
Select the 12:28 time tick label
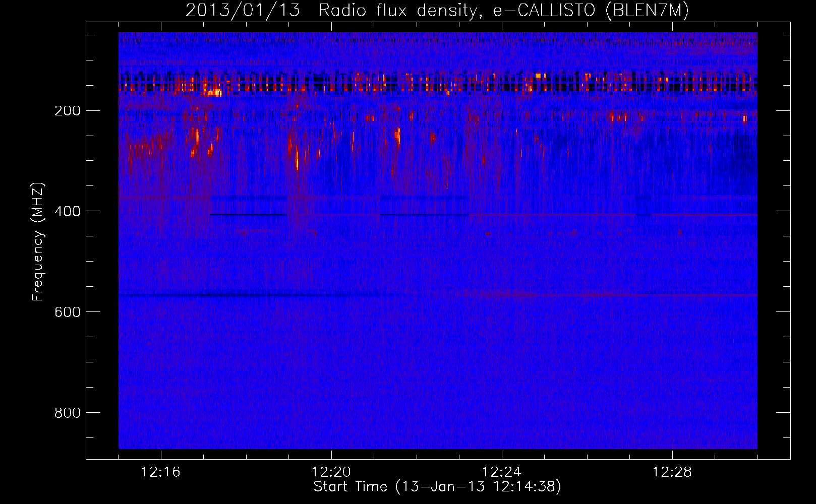(672, 472)
